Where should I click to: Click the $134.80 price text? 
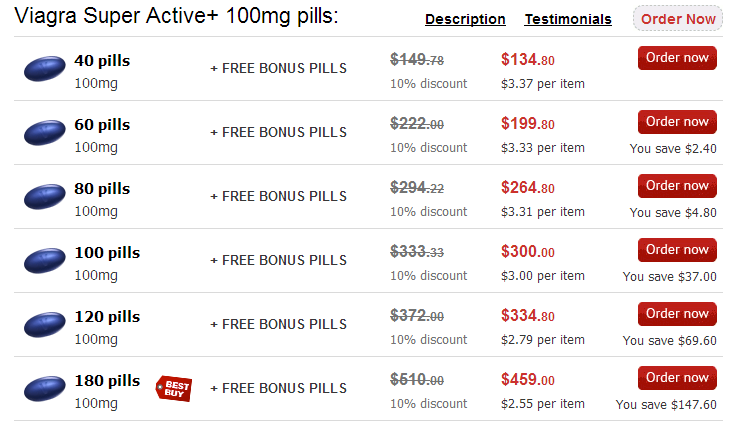[x=528, y=60]
